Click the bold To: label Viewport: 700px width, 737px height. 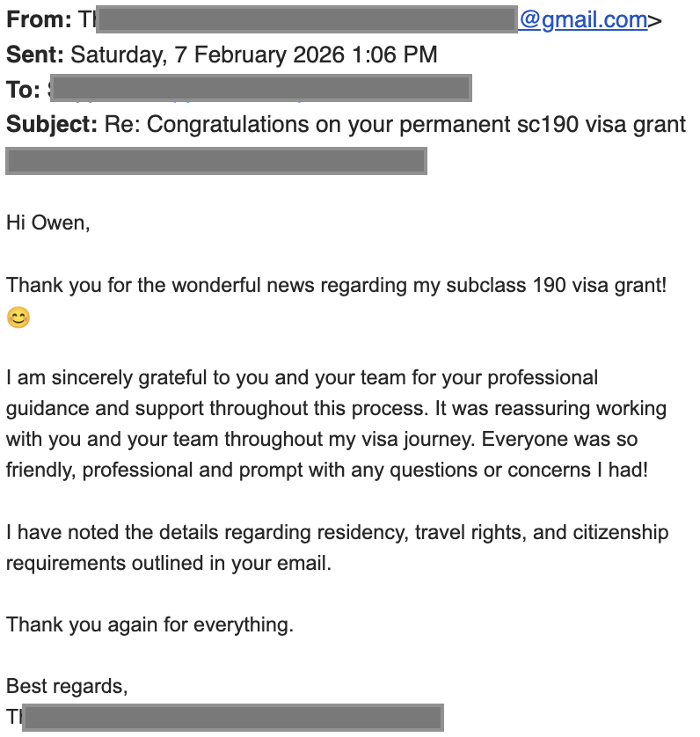(23, 90)
